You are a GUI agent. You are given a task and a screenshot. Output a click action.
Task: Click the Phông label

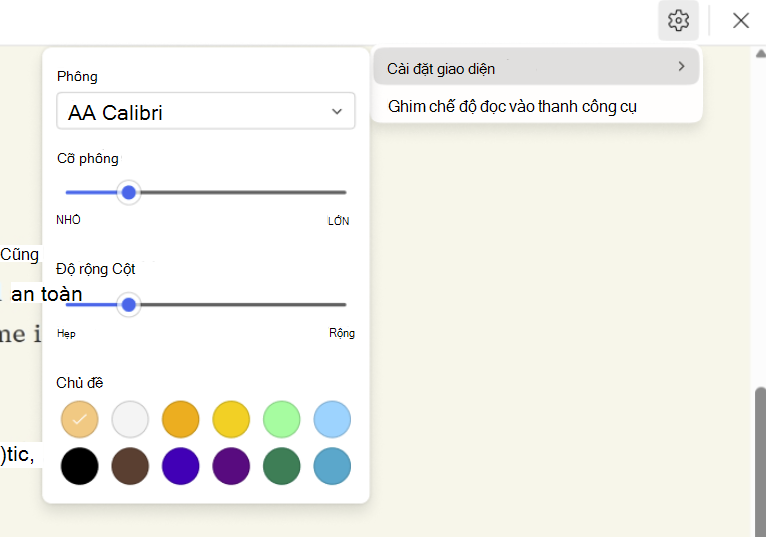click(77, 77)
